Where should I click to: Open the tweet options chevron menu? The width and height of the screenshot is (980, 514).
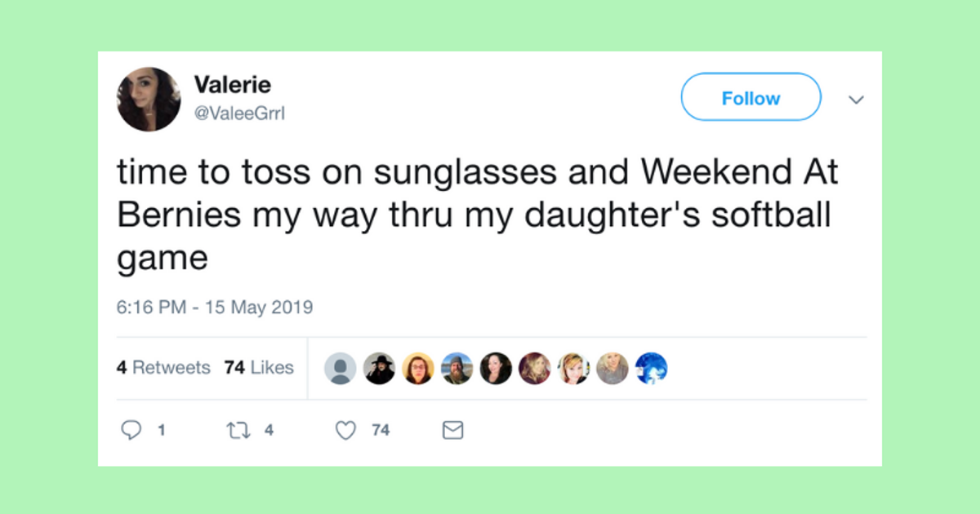point(856,99)
